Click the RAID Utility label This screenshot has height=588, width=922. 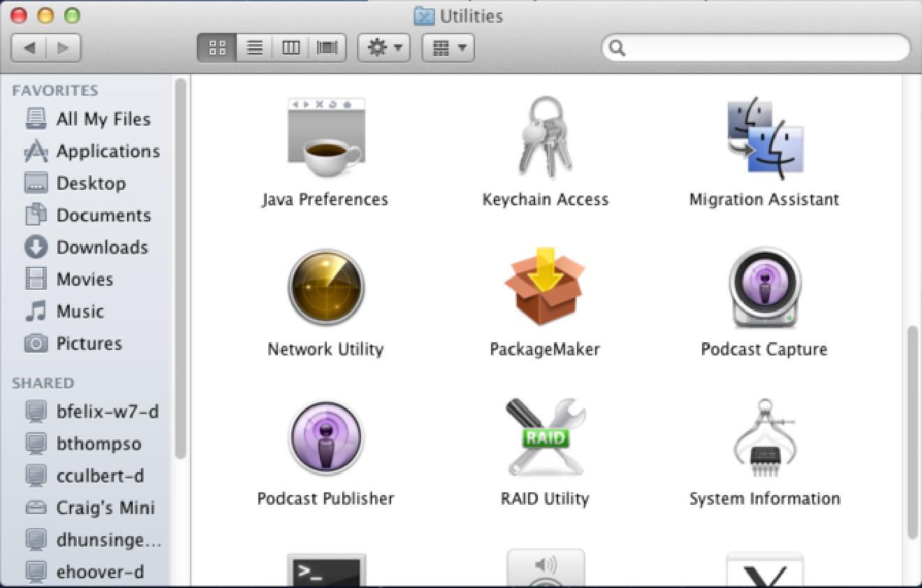(x=545, y=499)
